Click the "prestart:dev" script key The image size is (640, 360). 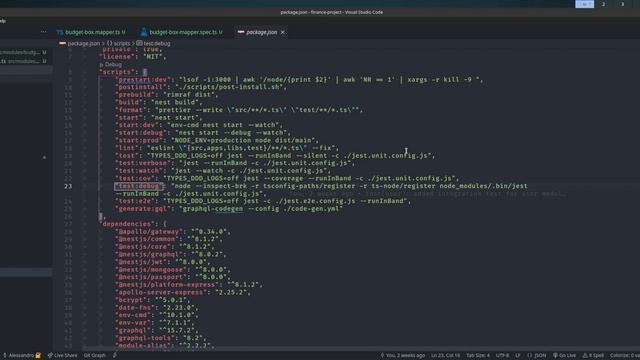click(143, 80)
